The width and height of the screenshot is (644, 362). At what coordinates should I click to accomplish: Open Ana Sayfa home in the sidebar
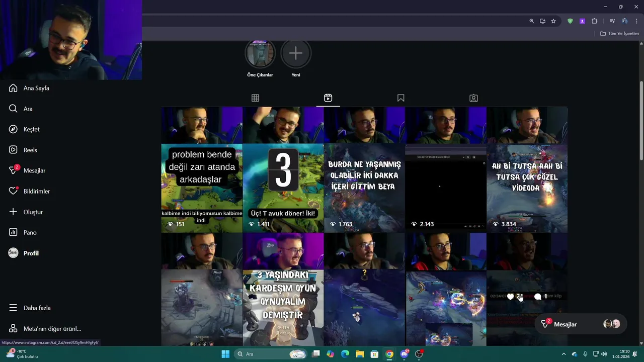point(29,88)
